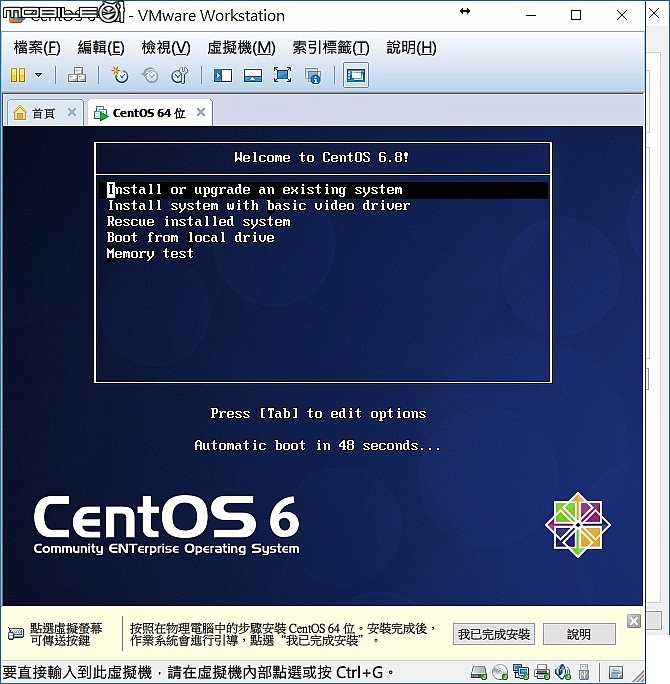This screenshot has height=684, width=670.
Task: Click the Welcome to CentOS 6.8! heading
Action: (321, 157)
